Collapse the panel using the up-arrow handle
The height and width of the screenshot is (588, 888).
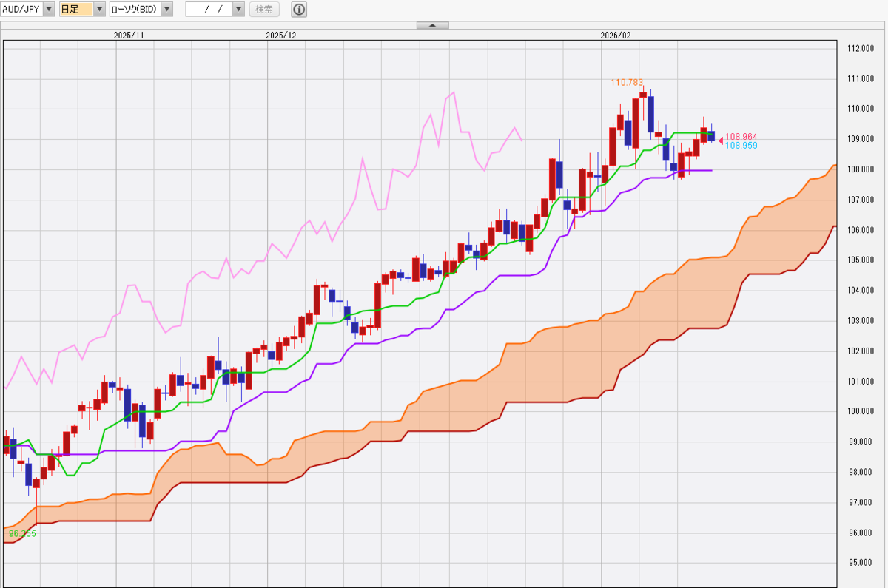point(433,25)
